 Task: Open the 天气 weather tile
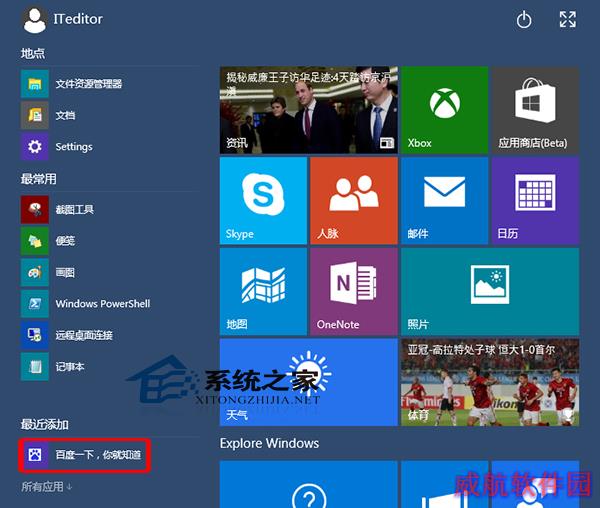(309, 382)
